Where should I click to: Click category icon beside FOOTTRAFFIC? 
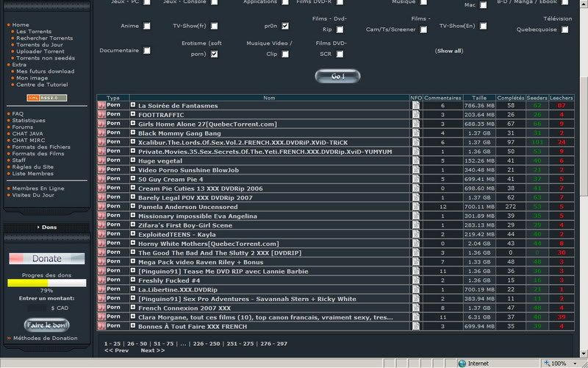click(x=101, y=115)
